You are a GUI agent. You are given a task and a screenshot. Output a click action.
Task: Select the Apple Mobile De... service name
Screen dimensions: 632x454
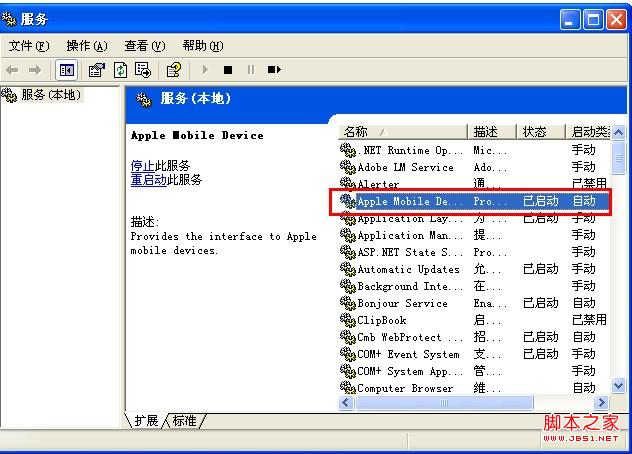point(410,201)
